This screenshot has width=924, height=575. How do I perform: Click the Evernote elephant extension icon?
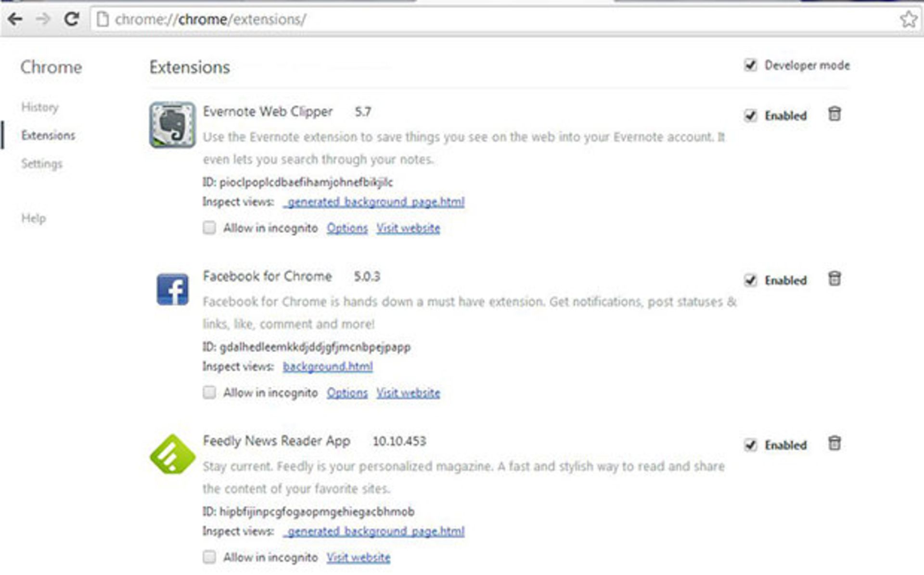click(172, 125)
